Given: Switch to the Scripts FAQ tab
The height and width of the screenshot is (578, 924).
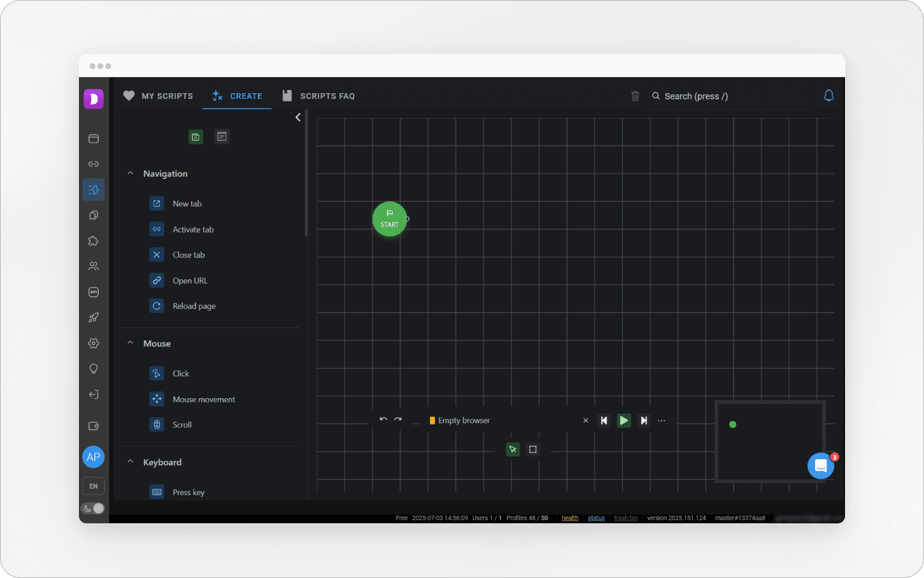Looking at the screenshot, I should pos(318,96).
